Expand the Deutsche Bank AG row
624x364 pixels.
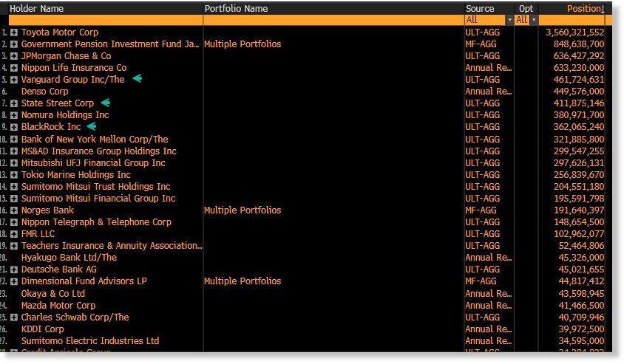tap(14, 269)
